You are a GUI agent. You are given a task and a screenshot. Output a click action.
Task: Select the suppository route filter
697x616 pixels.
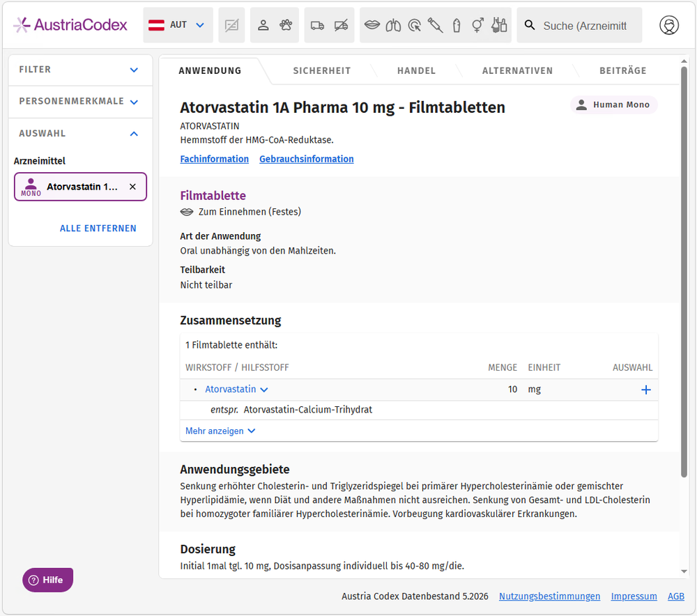point(457,25)
